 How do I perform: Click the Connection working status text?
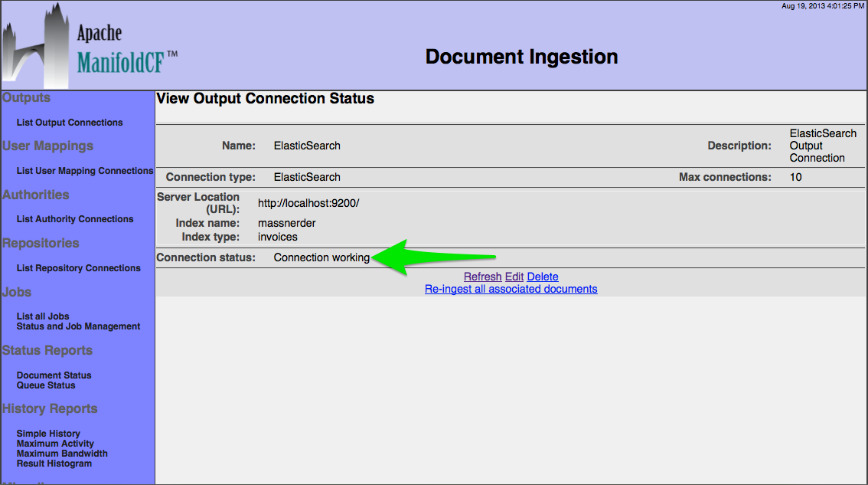pyautogui.click(x=321, y=257)
